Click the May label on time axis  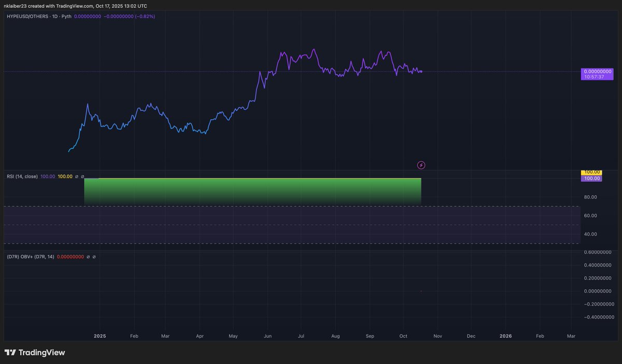(x=233, y=336)
